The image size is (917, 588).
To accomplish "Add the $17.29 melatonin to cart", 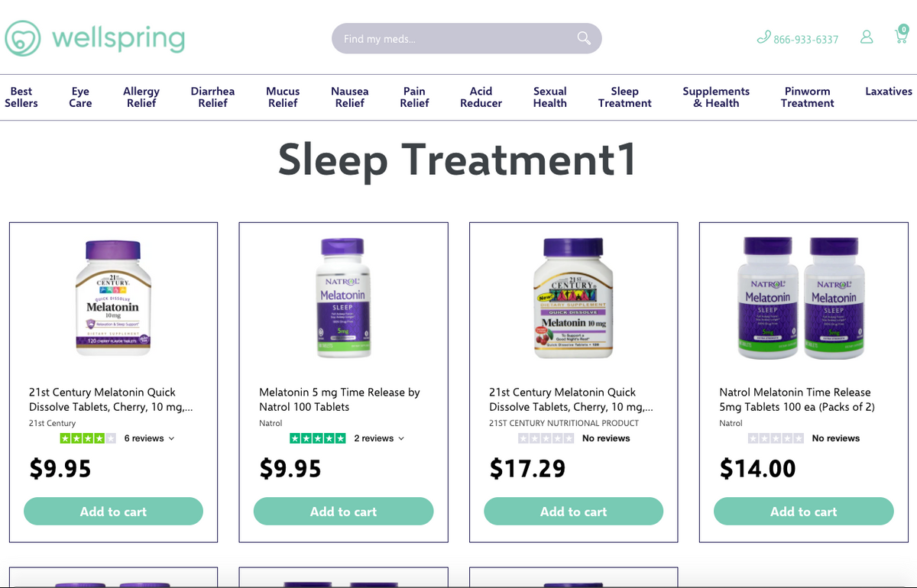I will pos(573,512).
